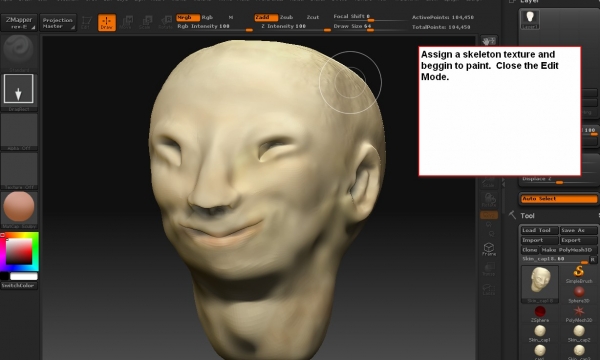Click the Transp icon in right shelf

point(489,269)
